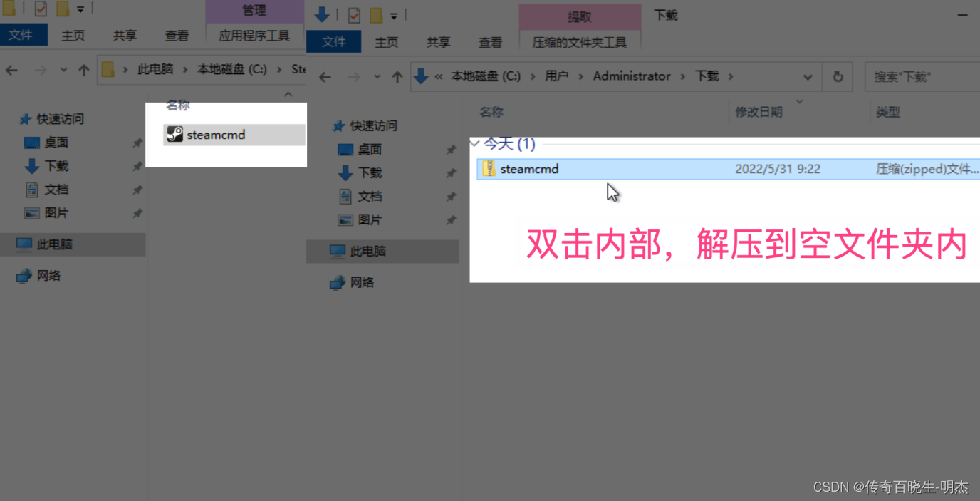Select 图片 in the 下载 window sidebar
980x501 pixels.
(370, 220)
